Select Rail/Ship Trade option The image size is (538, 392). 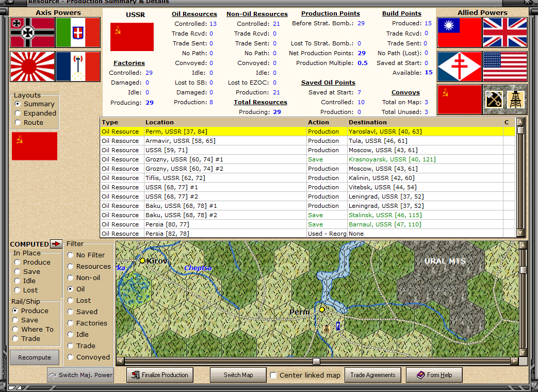coord(26,338)
